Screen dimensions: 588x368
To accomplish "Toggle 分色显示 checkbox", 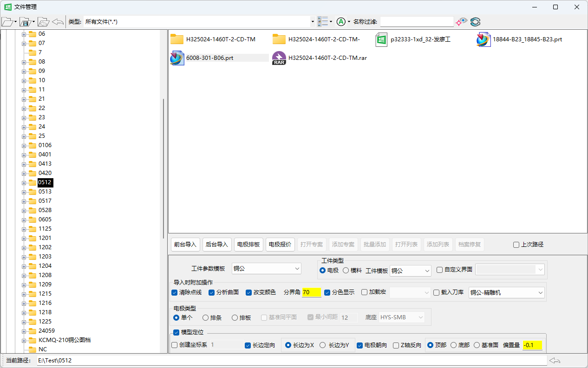I will coord(327,292).
